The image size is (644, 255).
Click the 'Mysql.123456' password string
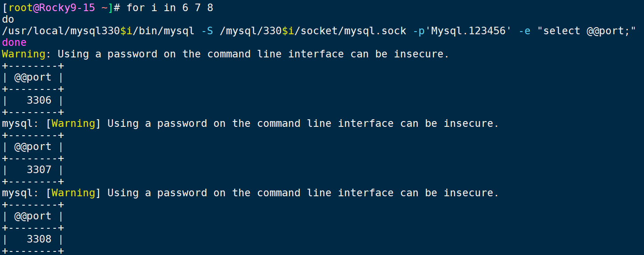(x=469, y=31)
